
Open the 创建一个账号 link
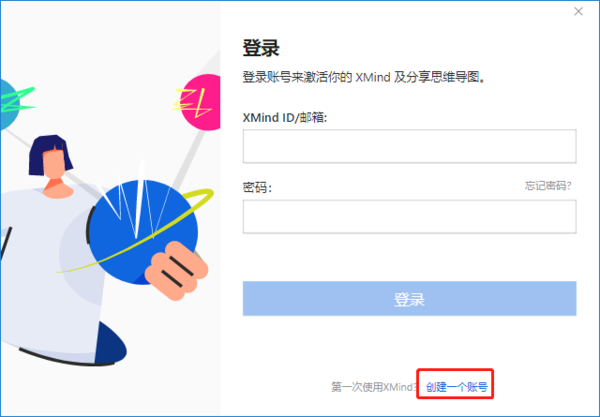(457, 387)
